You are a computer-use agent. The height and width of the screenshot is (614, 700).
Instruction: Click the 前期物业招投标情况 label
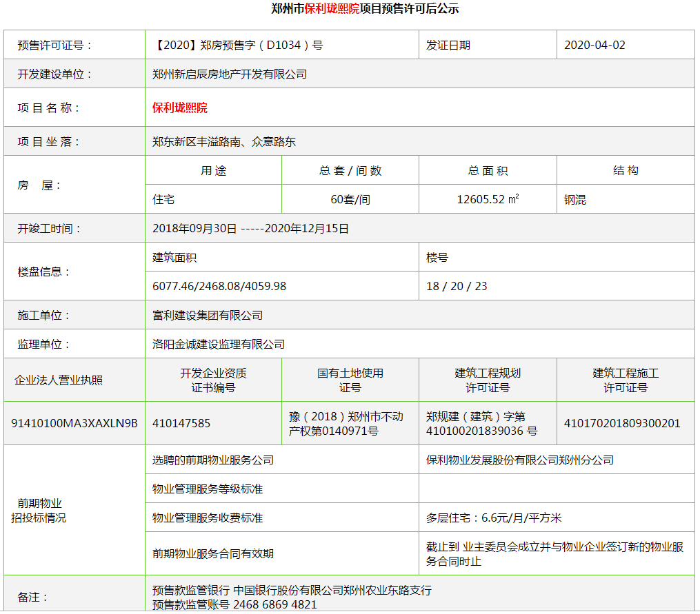pyautogui.click(x=39, y=510)
